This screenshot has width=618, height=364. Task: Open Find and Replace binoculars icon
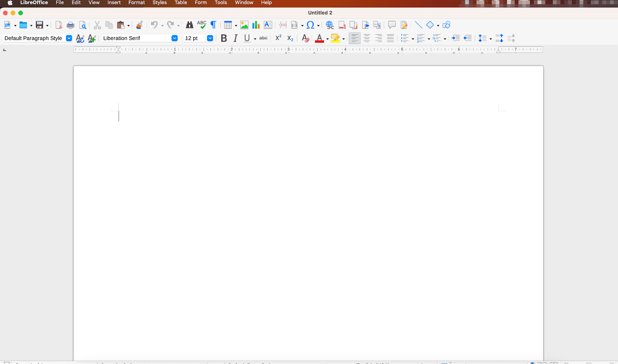[x=189, y=25]
